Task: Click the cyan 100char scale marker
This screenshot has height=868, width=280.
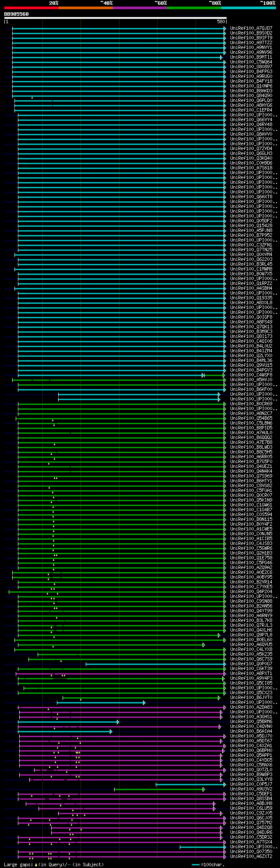Action: [196, 865]
